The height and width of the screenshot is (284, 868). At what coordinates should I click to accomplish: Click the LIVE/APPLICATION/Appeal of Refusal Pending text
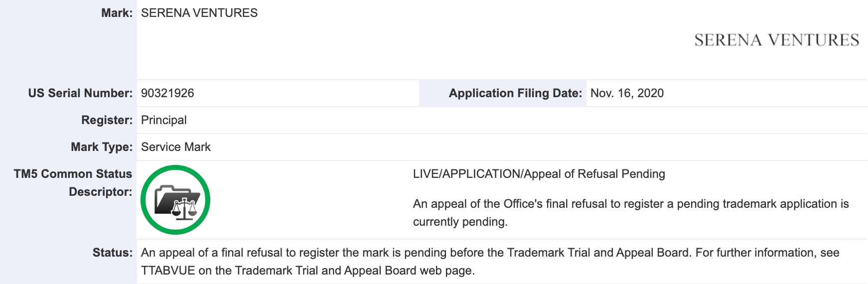tap(539, 174)
